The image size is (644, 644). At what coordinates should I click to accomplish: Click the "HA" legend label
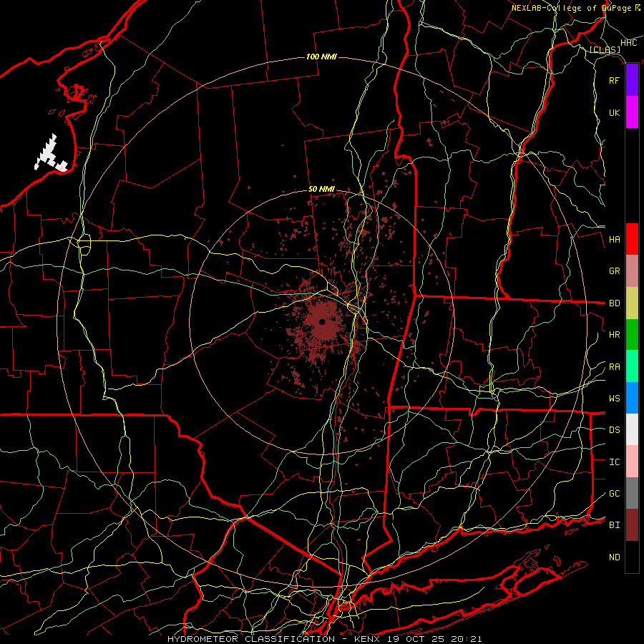(614, 240)
